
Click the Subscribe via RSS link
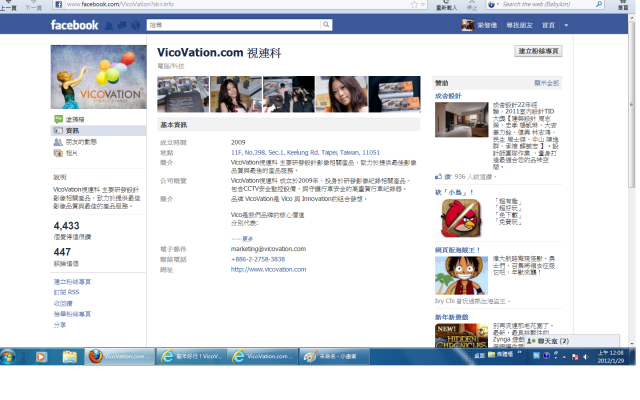tap(67, 292)
